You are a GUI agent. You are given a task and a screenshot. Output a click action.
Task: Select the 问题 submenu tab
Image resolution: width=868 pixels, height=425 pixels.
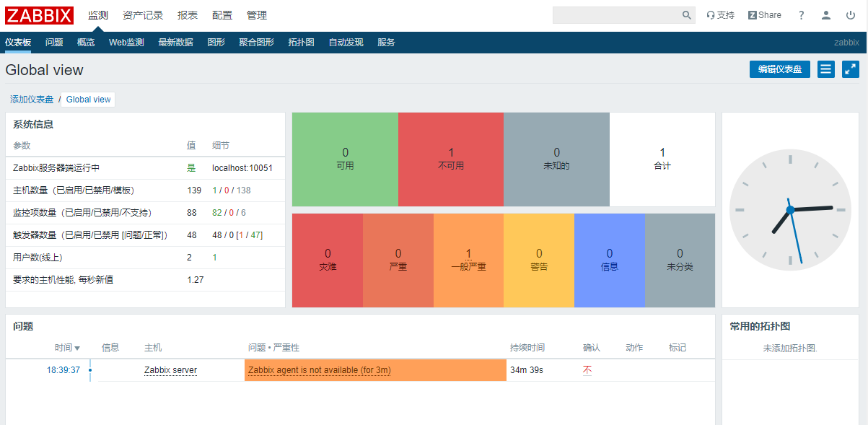pyautogui.click(x=54, y=43)
